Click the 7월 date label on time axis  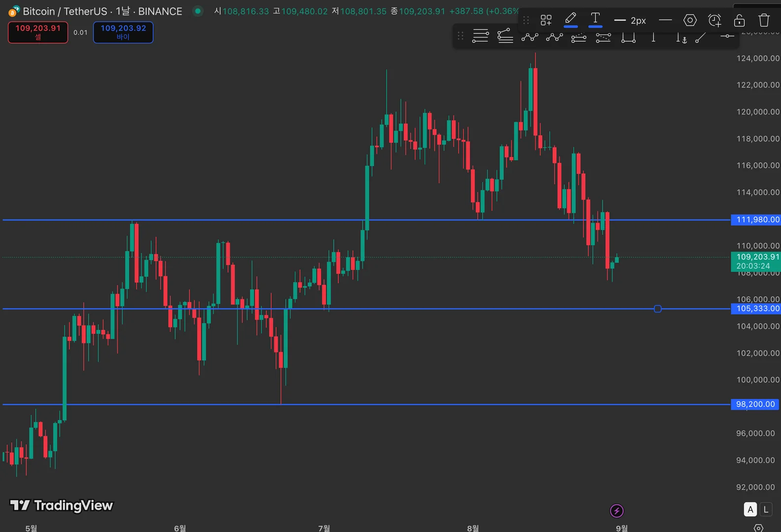(324, 528)
